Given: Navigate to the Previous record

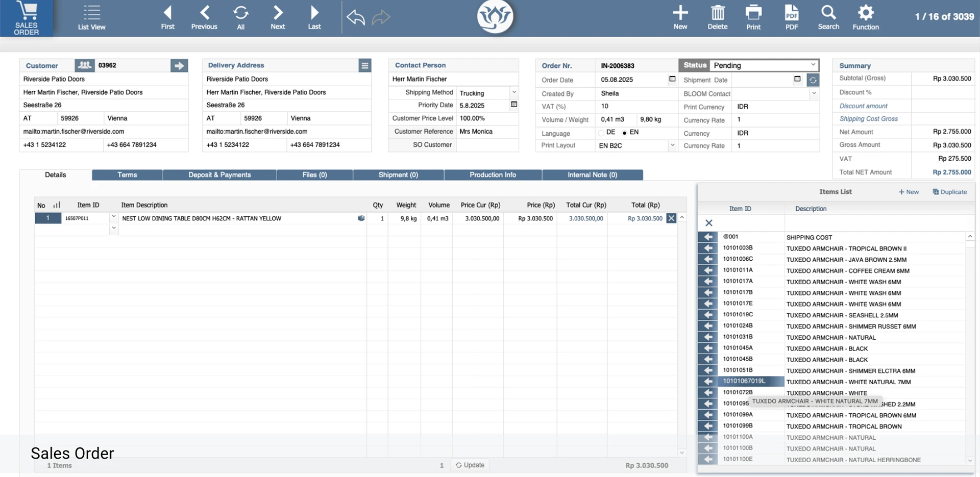Looking at the screenshot, I should click(204, 18).
